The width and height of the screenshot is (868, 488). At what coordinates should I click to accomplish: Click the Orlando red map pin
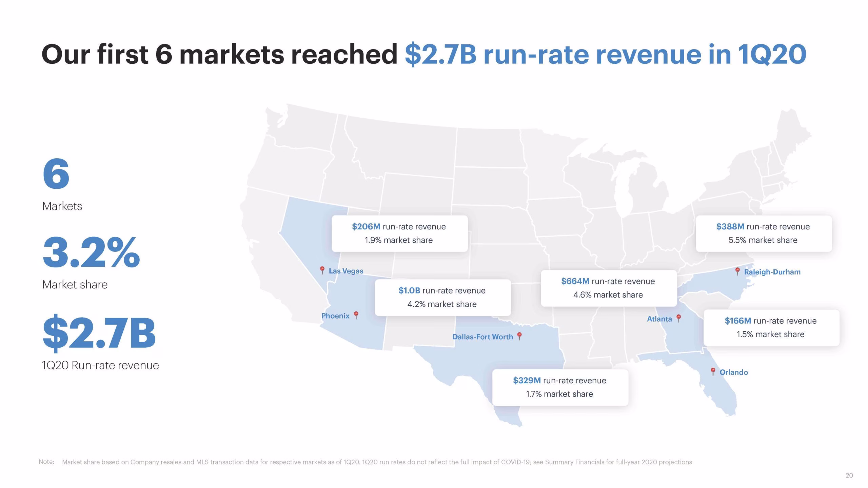[x=713, y=371]
